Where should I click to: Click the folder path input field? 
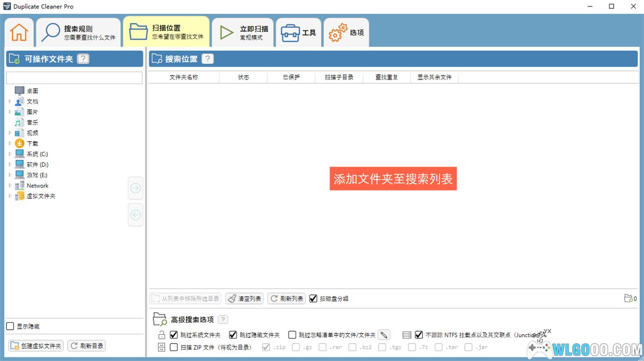tap(74, 78)
